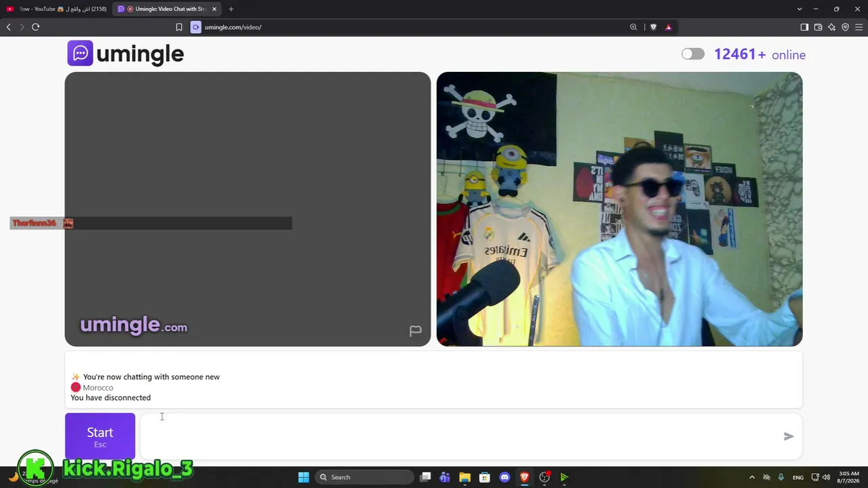Open Task View on the taskbar
Image resolution: width=868 pixels, height=488 pixels.
(425, 477)
